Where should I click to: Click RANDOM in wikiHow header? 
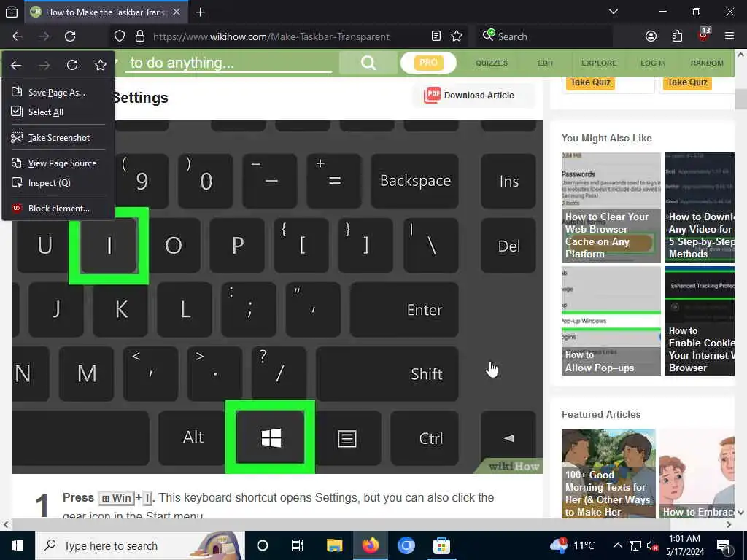tap(707, 63)
